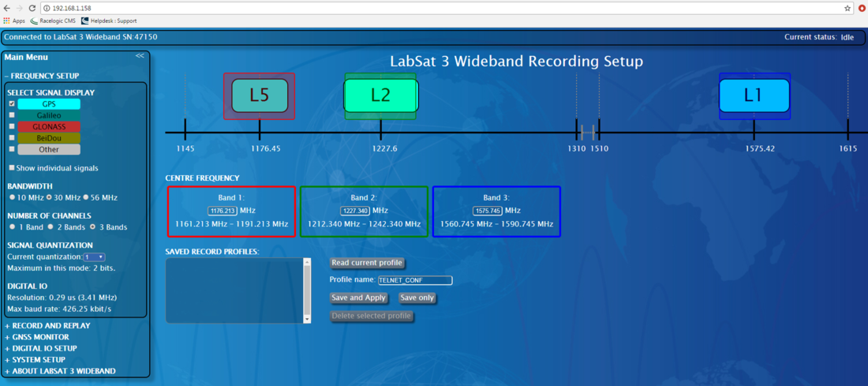Click the Save and Apply button
This screenshot has height=386, width=868.
coord(358,298)
